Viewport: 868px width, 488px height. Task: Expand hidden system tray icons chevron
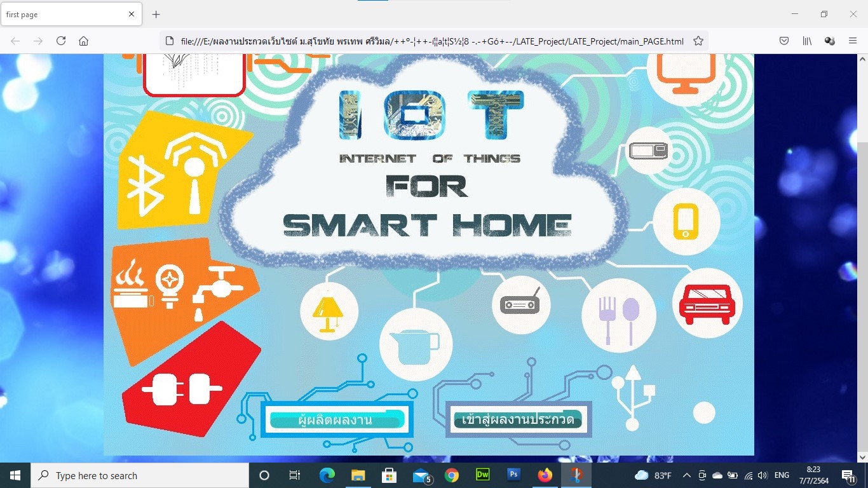coord(687,475)
